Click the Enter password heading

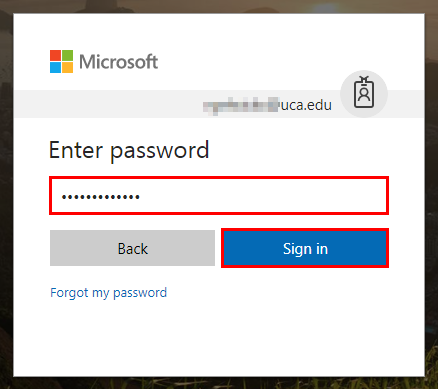[x=129, y=150]
